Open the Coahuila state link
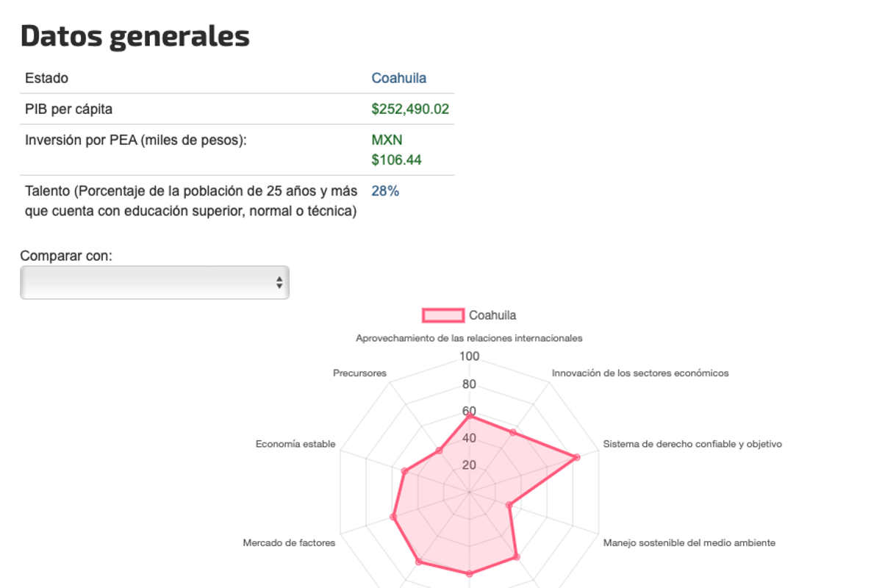The width and height of the screenshot is (882, 588). [399, 78]
